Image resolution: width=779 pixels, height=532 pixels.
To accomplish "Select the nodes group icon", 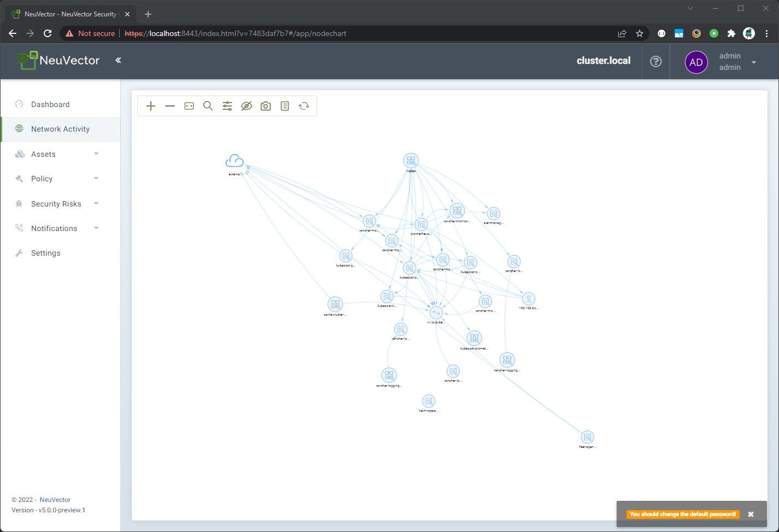I will (x=411, y=161).
